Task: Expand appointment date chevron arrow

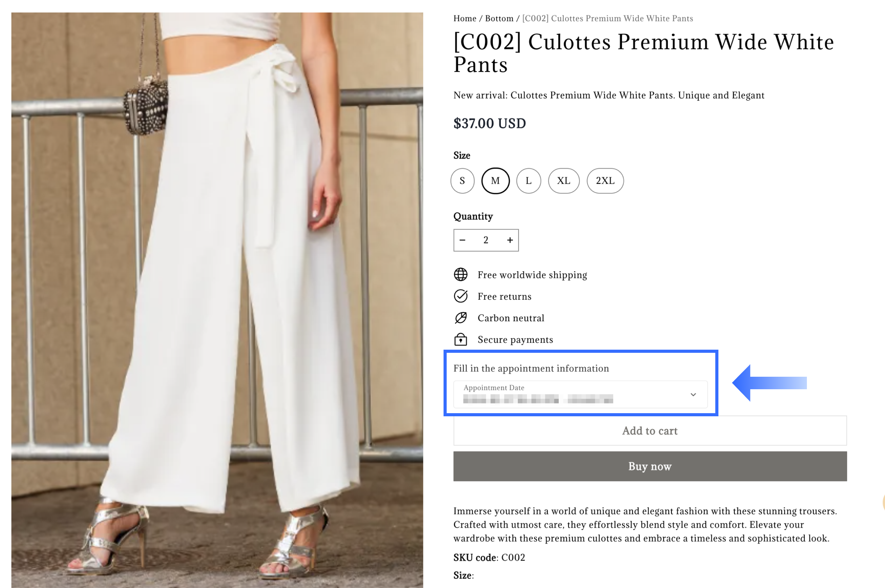Action: pyautogui.click(x=693, y=394)
